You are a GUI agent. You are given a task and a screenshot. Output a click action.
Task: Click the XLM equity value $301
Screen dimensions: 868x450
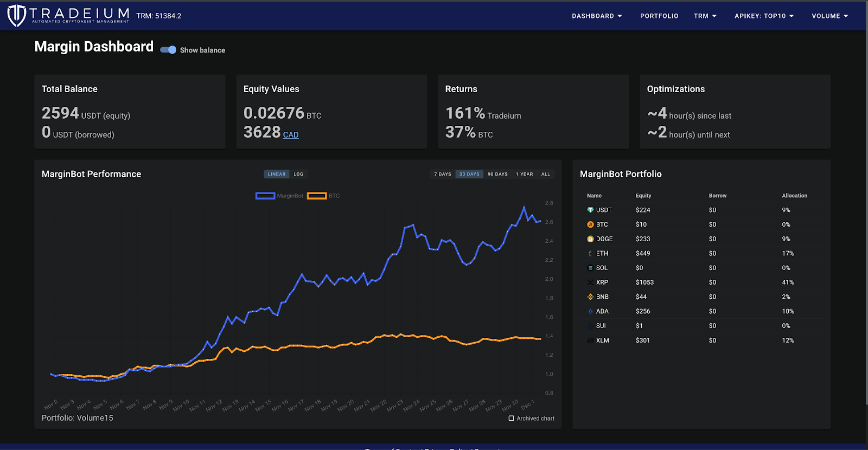643,340
